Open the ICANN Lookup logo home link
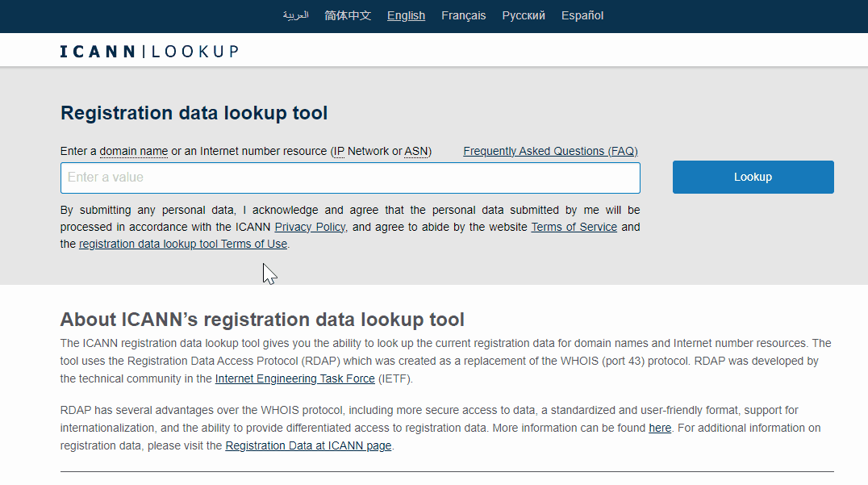Screen dimensions: 868x485 click(x=149, y=52)
